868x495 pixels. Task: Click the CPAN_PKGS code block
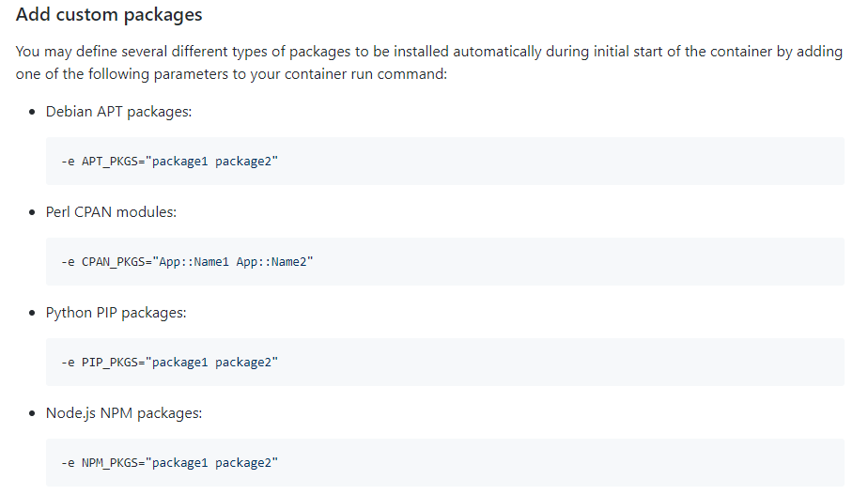(x=445, y=261)
